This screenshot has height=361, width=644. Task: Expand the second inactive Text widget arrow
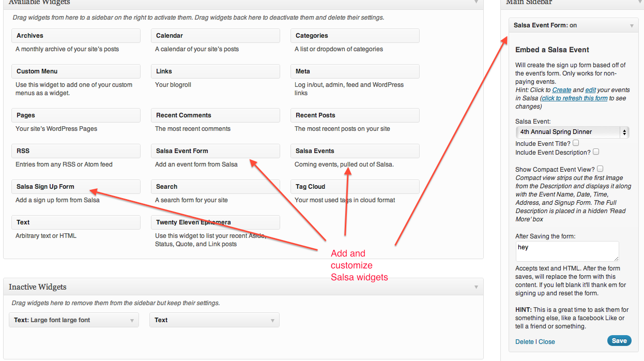tap(272, 320)
